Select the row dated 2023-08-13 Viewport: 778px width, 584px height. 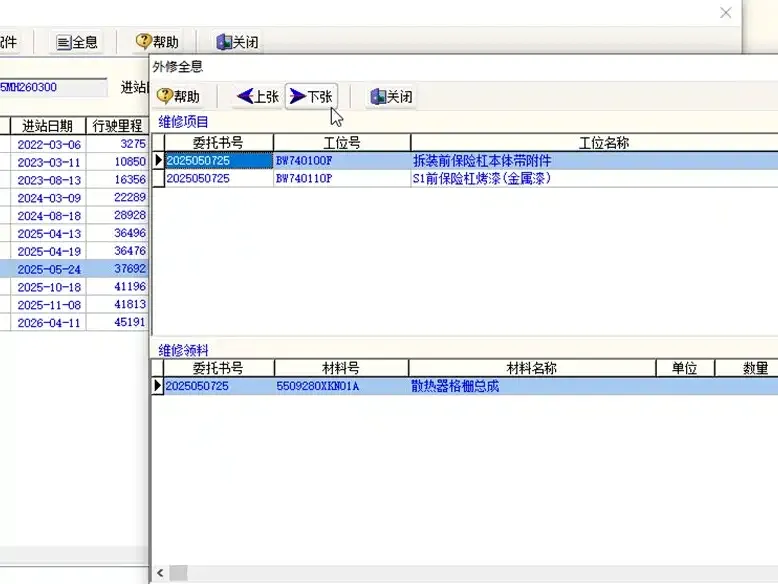coord(74,180)
